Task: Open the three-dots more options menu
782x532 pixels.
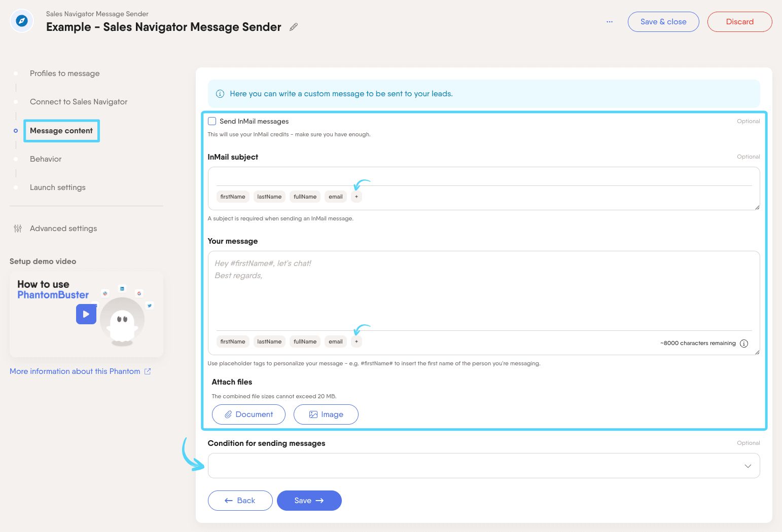Action: [x=609, y=22]
